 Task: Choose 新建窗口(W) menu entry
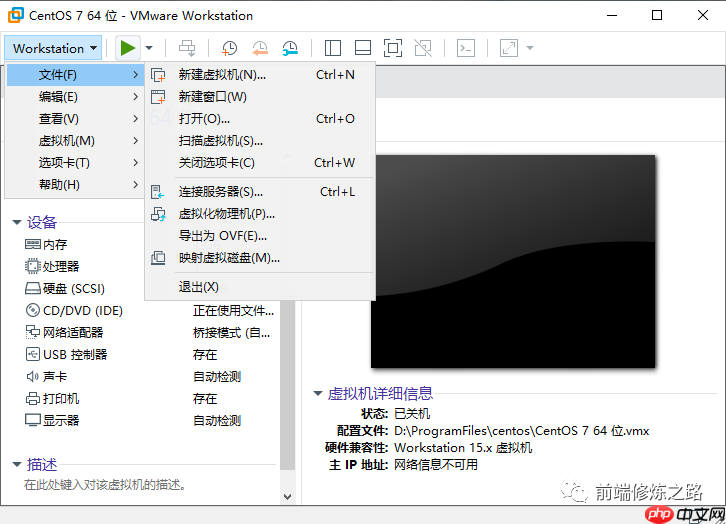(x=260, y=97)
